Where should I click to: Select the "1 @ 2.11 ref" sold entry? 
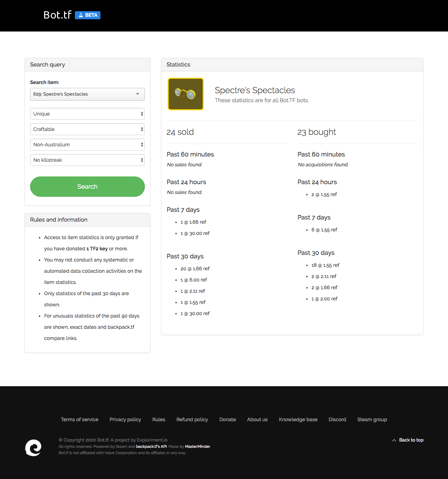click(193, 291)
